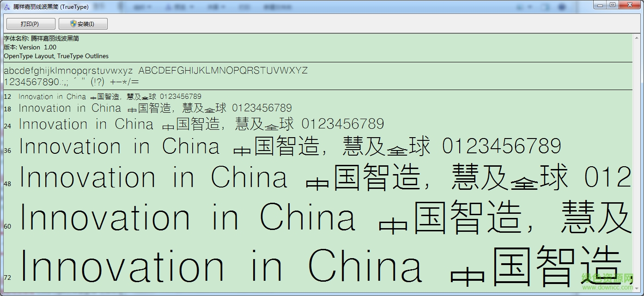644x296 pixels.
Task: Print the font with the 打印(P) button
Action: [30, 24]
